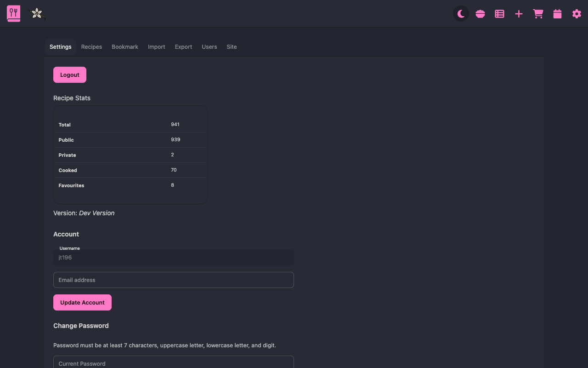Toggle dark mode moon icon

(461, 14)
